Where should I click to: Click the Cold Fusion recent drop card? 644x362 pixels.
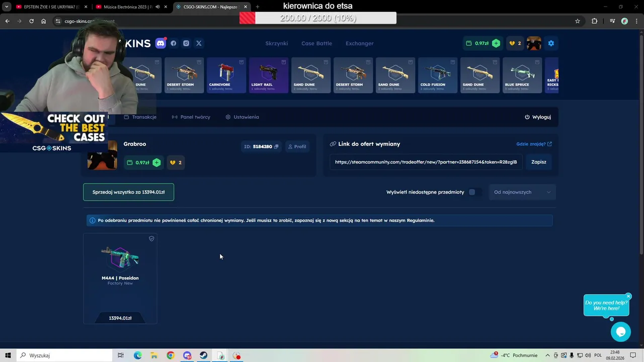coord(438,75)
